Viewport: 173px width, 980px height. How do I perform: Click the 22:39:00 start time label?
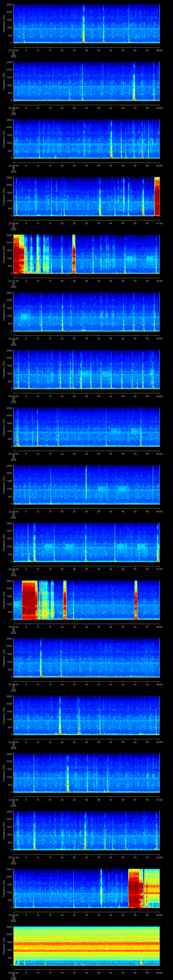pyautogui.click(x=13, y=166)
